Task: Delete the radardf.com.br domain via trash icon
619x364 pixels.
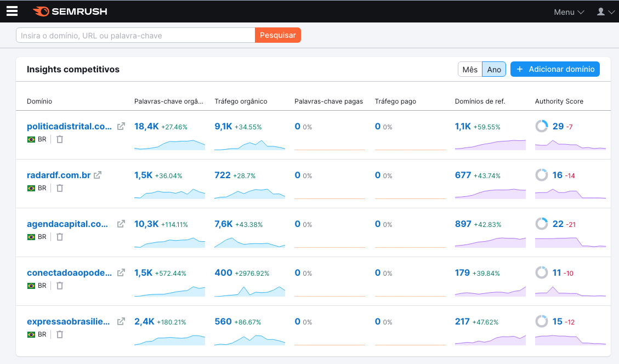Action: pos(60,188)
